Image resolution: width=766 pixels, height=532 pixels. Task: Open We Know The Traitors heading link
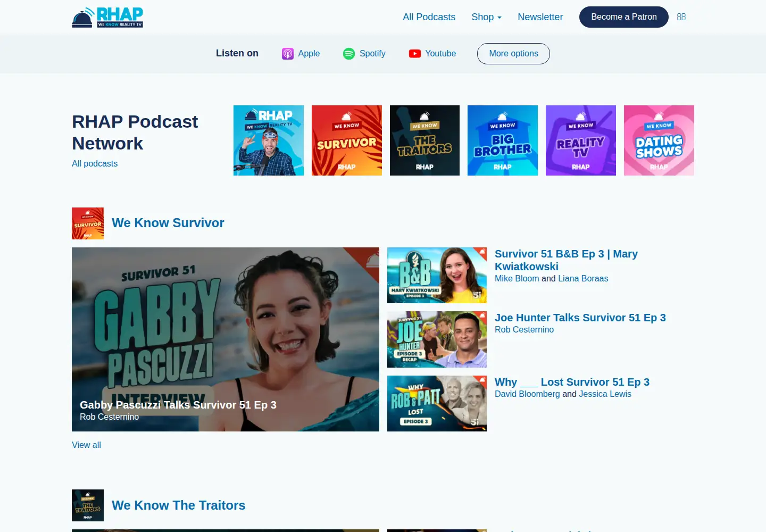point(179,505)
